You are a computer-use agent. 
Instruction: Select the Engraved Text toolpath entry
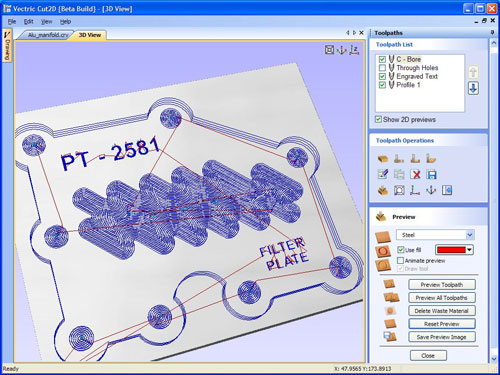(x=417, y=76)
